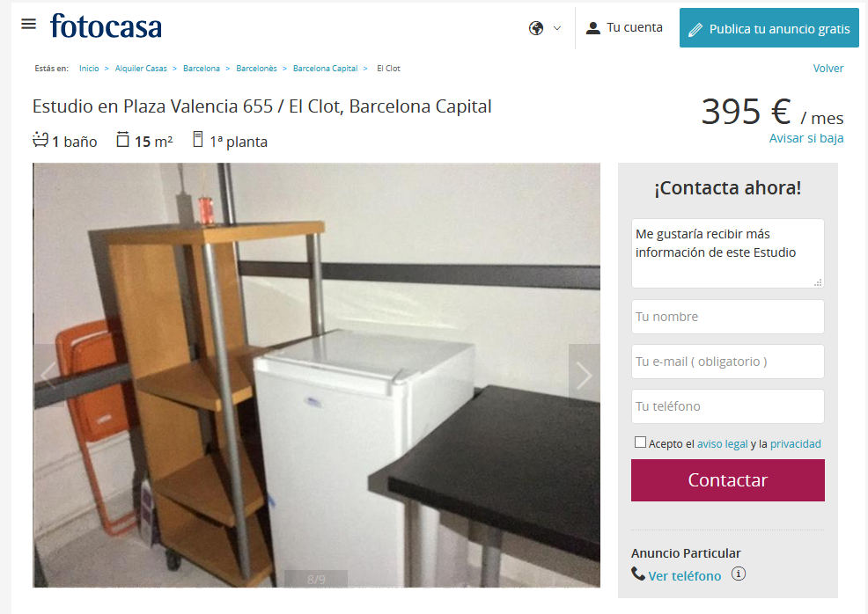868x614 pixels.
Task: Go to Alquiler Casas breadcrumb
Action: 141,69
